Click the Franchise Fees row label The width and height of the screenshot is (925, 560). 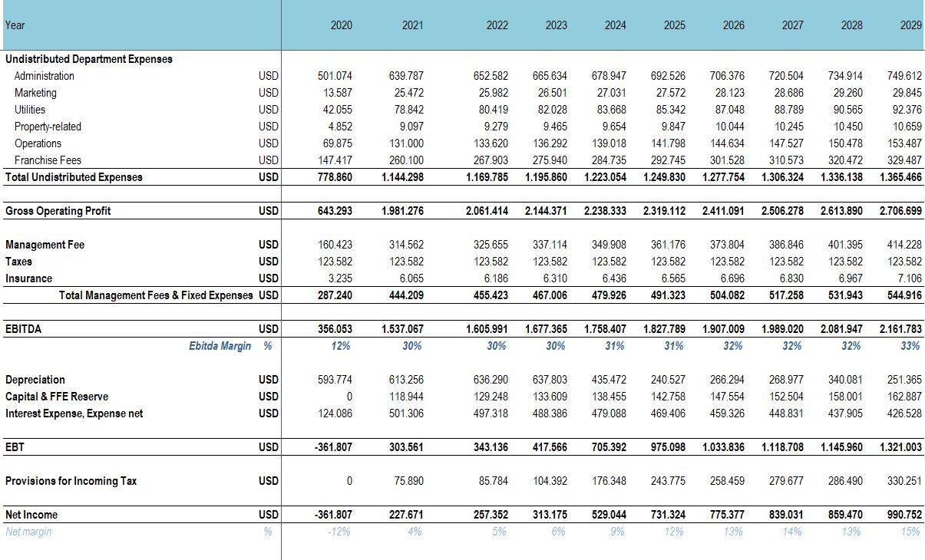coord(48,160)
